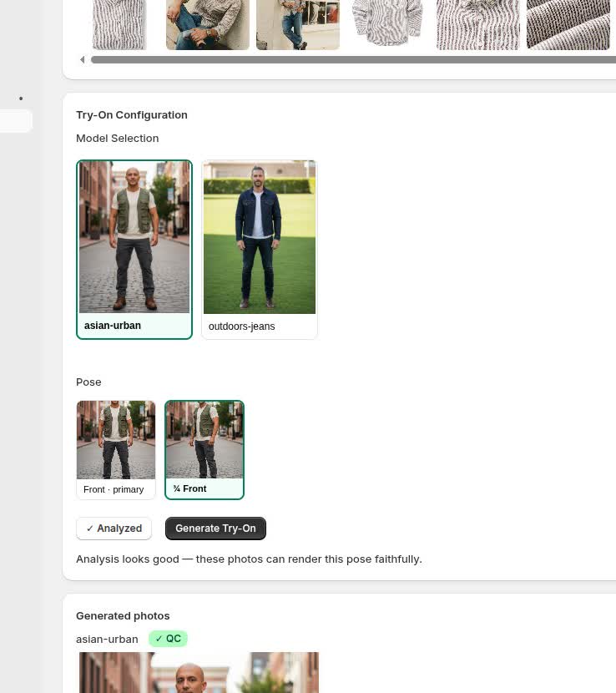Open the striped fabric close-up thumbnail
616x693 pixels.
478,24
